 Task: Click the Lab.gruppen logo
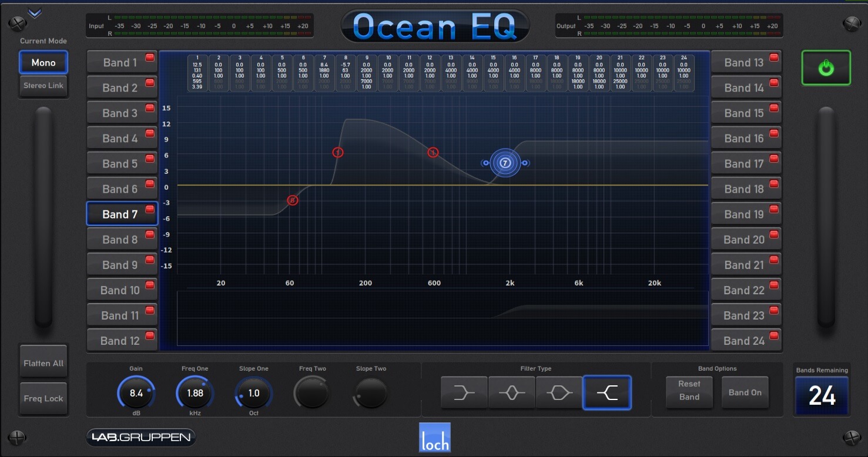[x=140, y=437]
